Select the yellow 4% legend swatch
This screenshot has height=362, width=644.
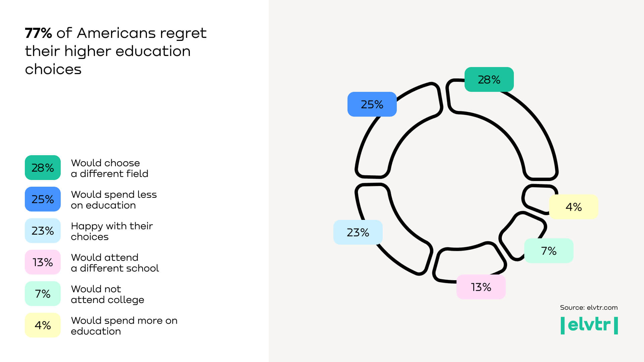43,325
